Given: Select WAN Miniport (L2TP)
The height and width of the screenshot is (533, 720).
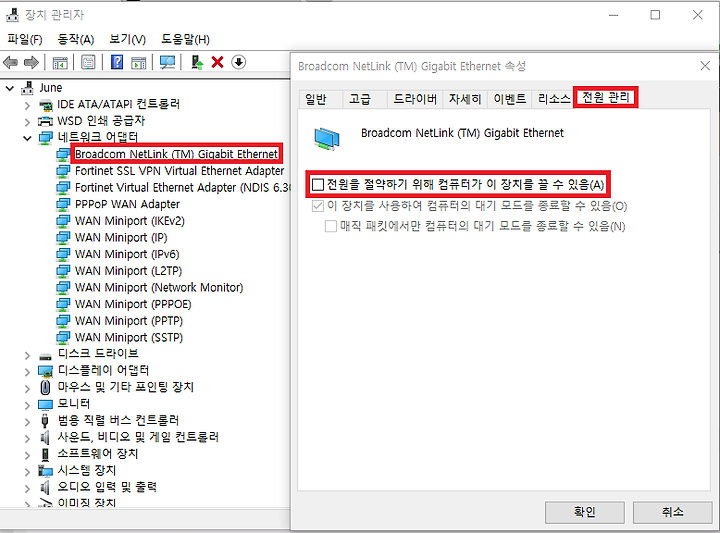Looking at the screenshot, I should [x=128, y=271].
